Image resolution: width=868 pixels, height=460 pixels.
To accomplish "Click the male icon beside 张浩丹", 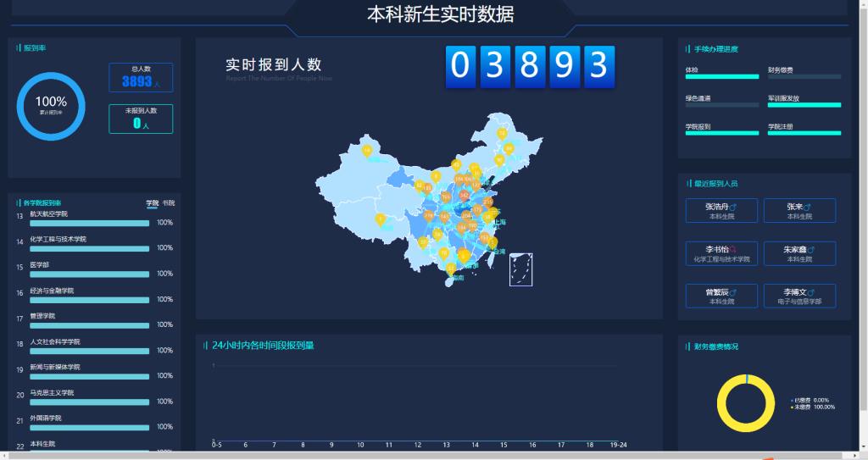I will tap(733, 207).
